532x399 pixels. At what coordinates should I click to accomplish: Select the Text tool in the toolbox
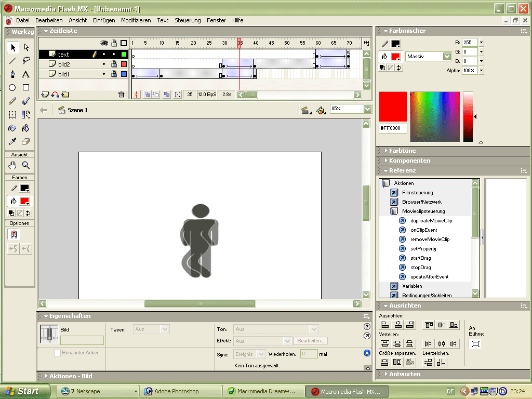(26, 74)
